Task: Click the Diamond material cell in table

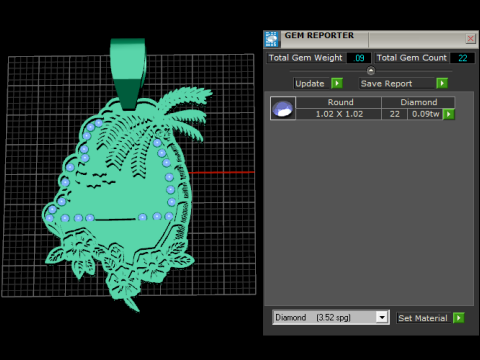Action: click(418, 102)
